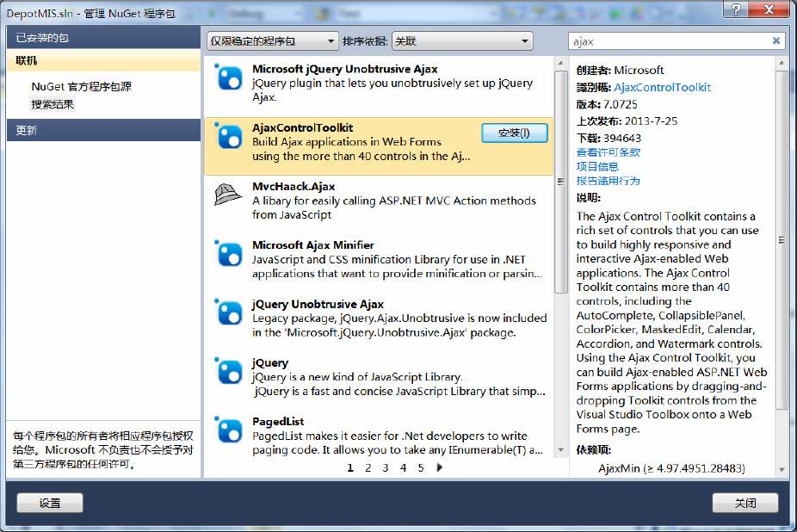Open the sort-by 关联 dropdown
This screenshot has width=797, height=532.
click(x=462, y=40)
